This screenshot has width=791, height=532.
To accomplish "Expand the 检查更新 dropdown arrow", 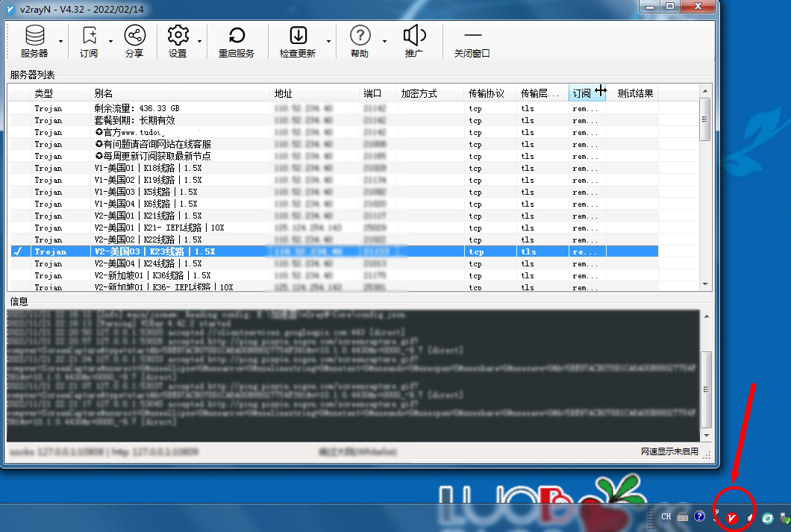I will 328,41.
